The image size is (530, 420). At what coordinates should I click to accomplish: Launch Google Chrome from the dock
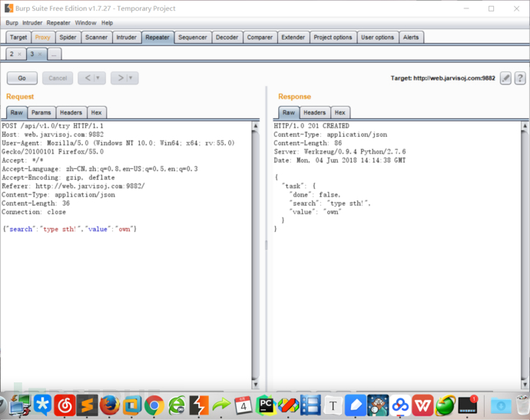coord(154,405)
